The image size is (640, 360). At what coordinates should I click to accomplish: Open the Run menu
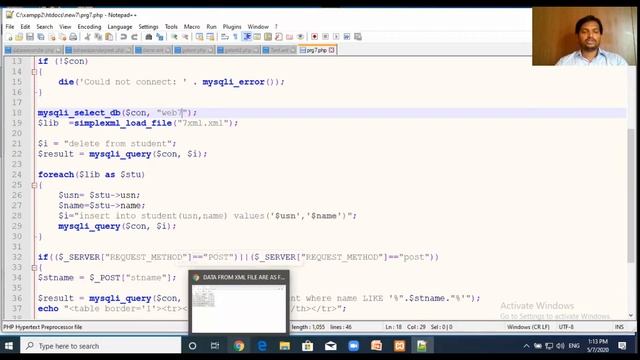click(x=211, y=27)
